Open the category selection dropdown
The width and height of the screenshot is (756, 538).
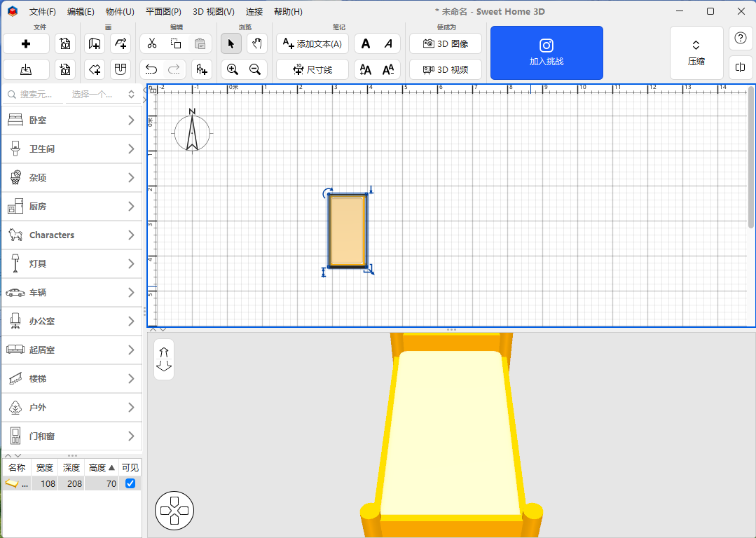[x=103, y=94]
